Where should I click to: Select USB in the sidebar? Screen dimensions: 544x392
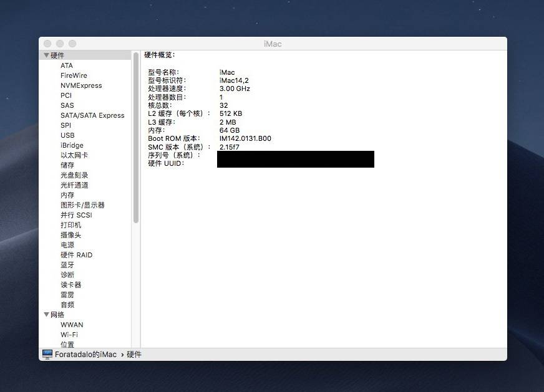(x=67, y=135)
